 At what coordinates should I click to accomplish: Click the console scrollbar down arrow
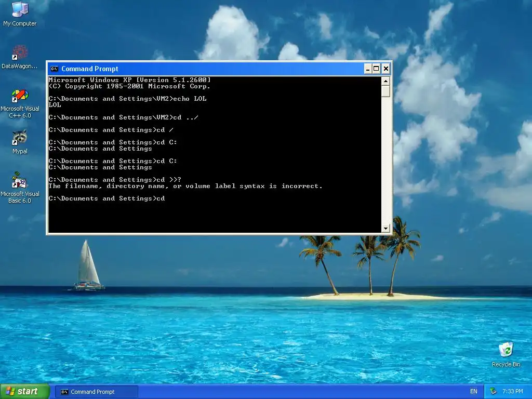tap(385, 229)
